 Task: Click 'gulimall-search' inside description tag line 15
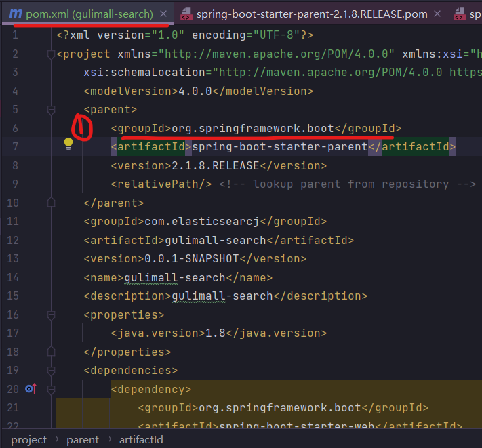[222, 296]
